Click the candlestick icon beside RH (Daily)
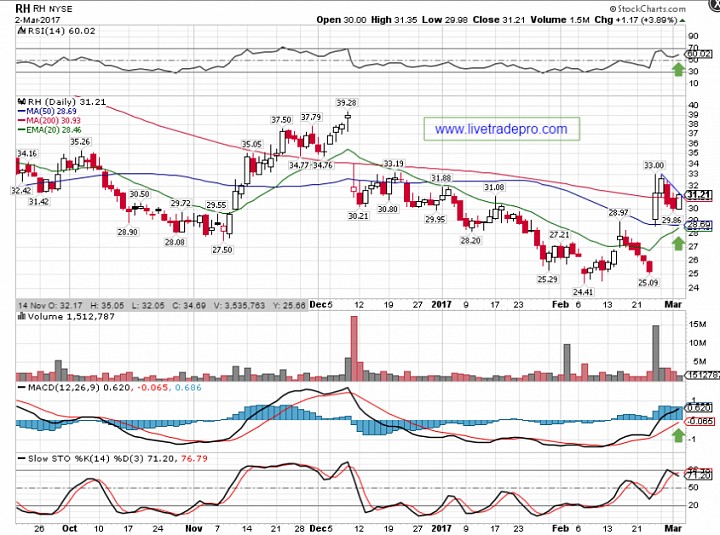The image size is (720, 535). (22, 101)
